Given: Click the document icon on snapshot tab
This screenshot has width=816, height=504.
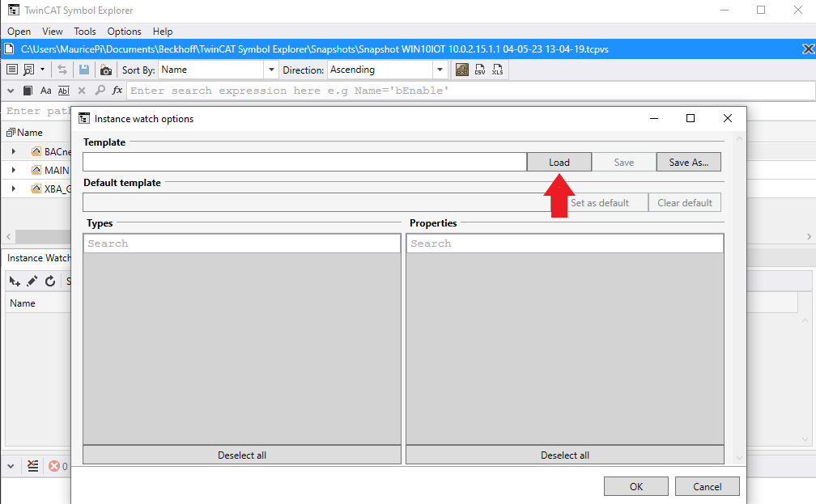Looking at the screenshot, I should point(9,49).
